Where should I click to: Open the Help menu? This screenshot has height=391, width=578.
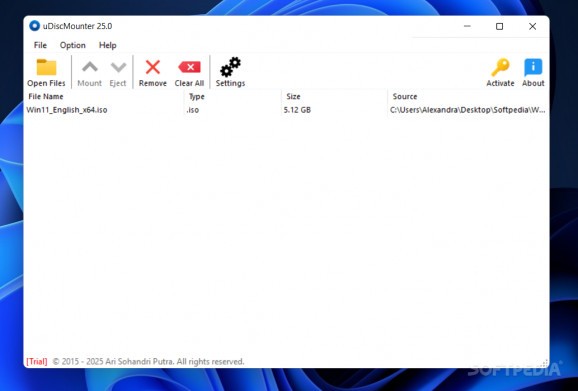click(x=108, y=45)
